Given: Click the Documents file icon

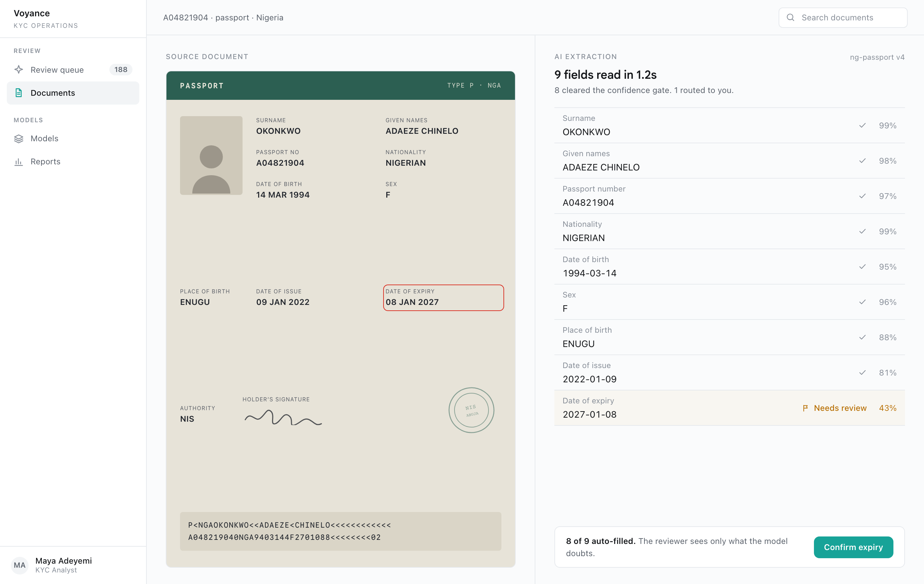Looking at the screenshot, I should (19, 93).
